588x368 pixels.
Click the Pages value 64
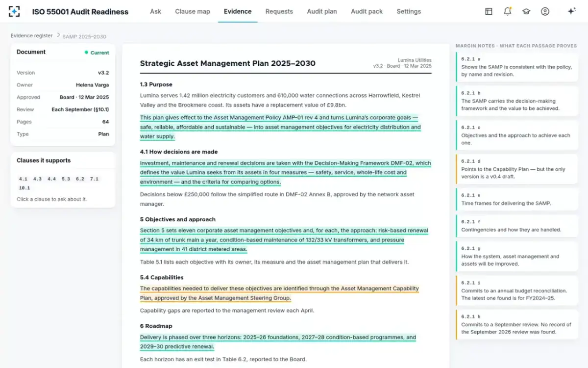pyautogui.click(x=106, y=122)
